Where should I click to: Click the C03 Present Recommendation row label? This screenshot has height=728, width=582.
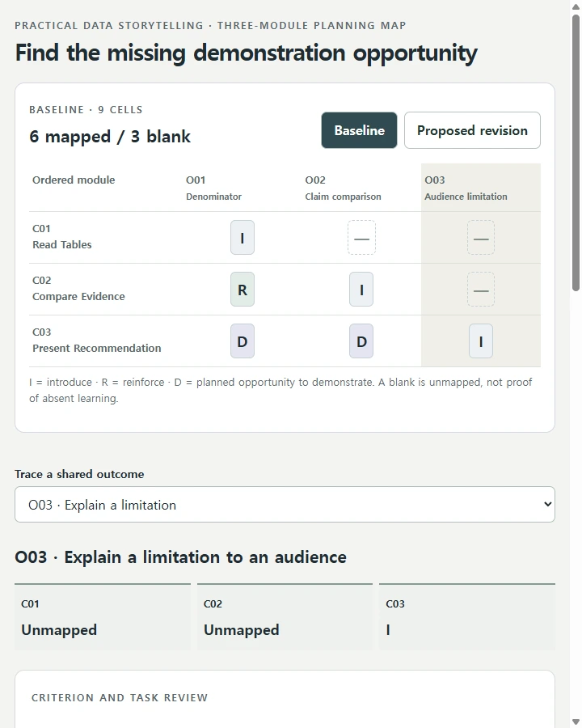point(96,340)
